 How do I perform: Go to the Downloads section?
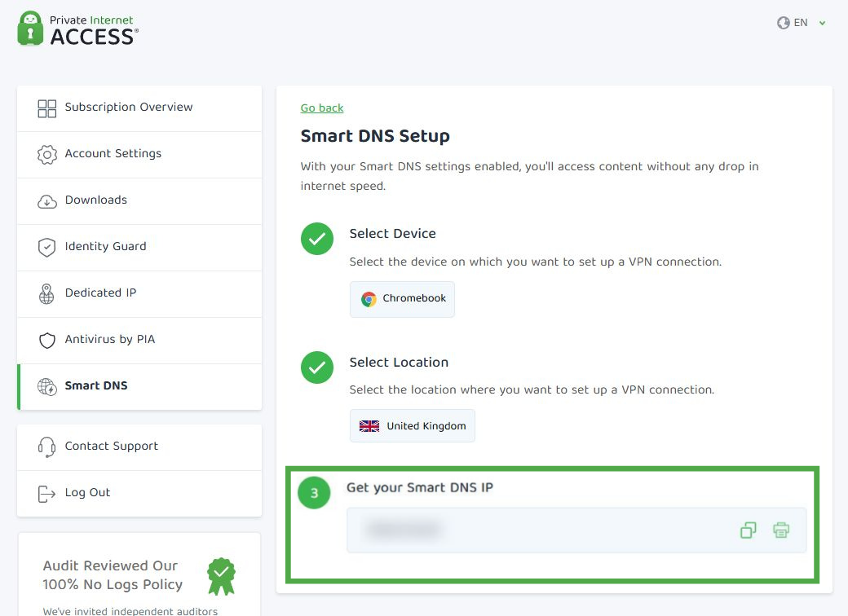[139, 201]
